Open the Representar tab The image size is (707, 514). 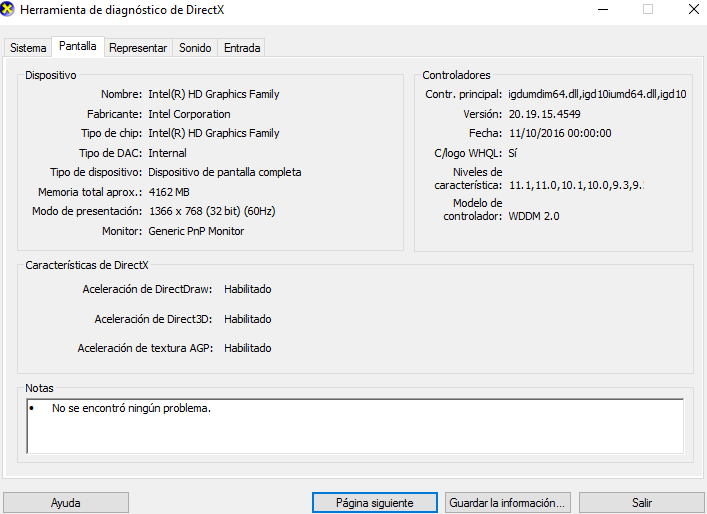(138, 48)
